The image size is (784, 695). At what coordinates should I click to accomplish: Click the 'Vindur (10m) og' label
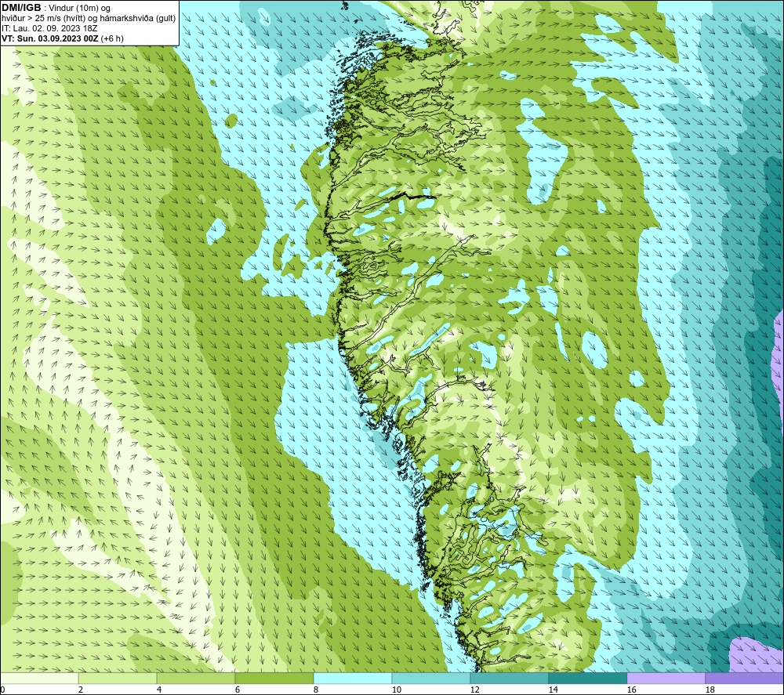(x=80, y=9)
